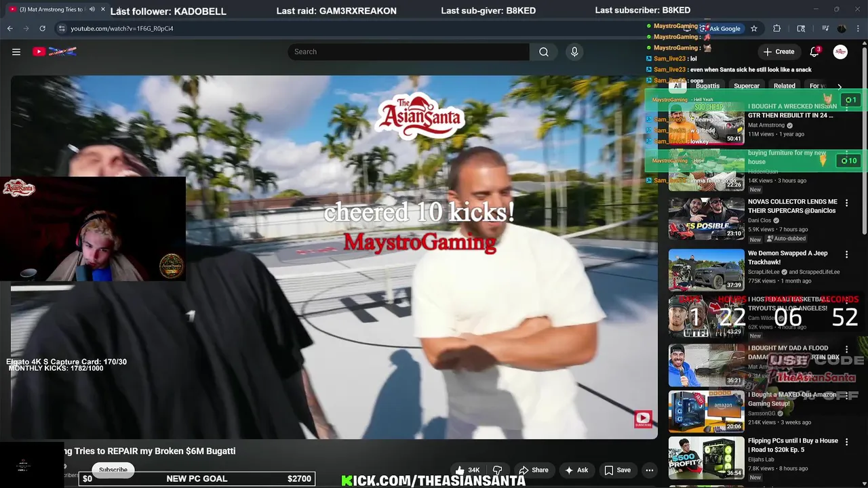Open the Flipping PCs thumbnail

point(706,457)
